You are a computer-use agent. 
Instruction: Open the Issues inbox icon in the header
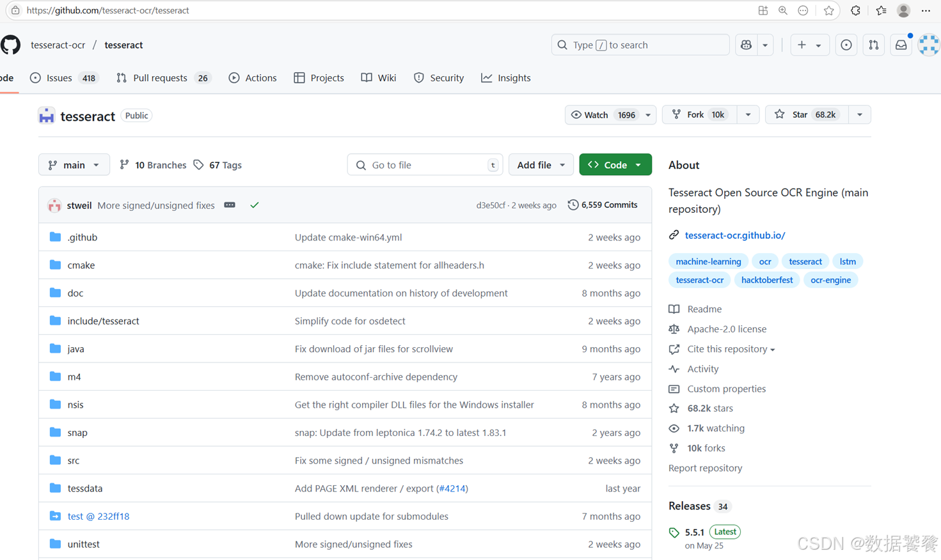(846, 45)
